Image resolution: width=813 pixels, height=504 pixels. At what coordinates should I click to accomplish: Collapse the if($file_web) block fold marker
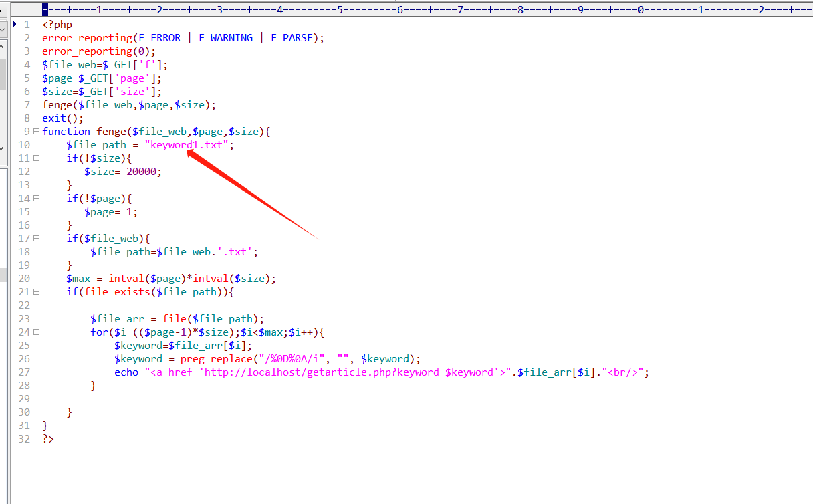pyautogui.click(x=36, y=239)
